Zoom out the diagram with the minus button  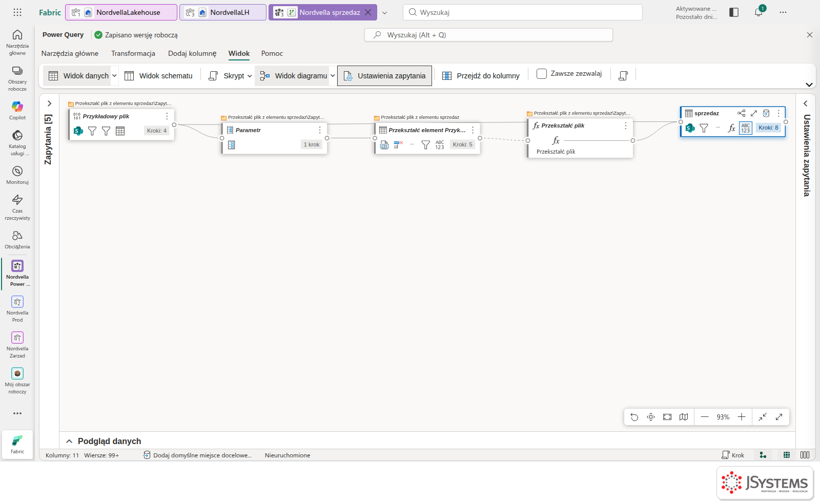[705, 417]
